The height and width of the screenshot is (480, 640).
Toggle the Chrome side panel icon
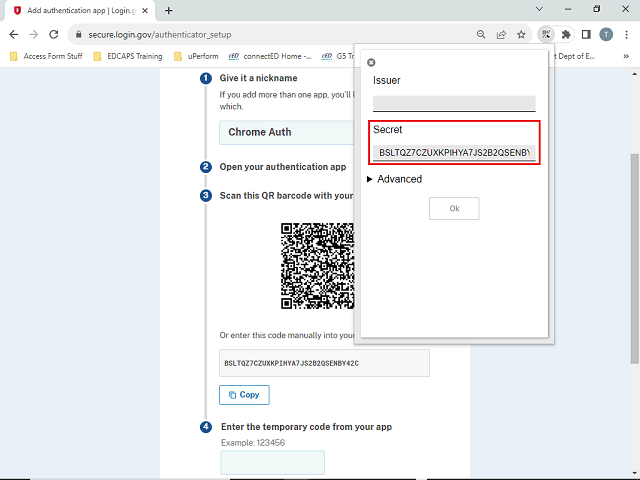tap(586, 34)
